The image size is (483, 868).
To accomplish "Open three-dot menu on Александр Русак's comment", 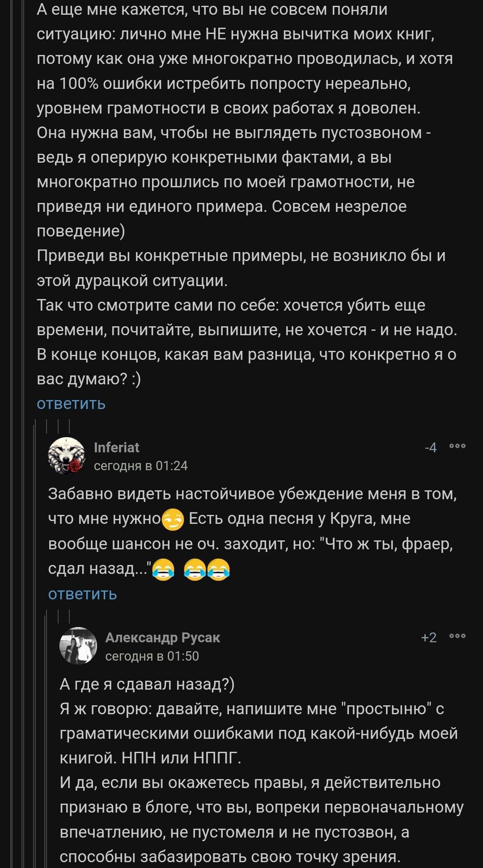I will point(458,636).
